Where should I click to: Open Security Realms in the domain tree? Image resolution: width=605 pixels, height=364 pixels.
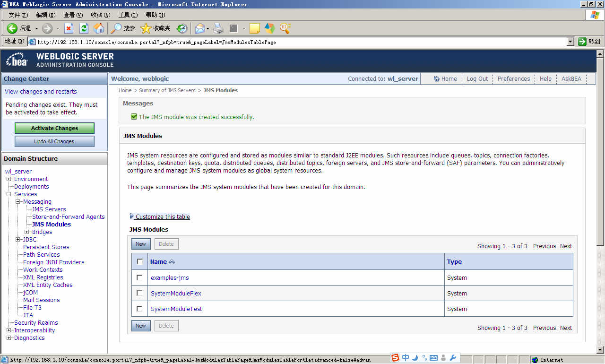tap(36, 323)
